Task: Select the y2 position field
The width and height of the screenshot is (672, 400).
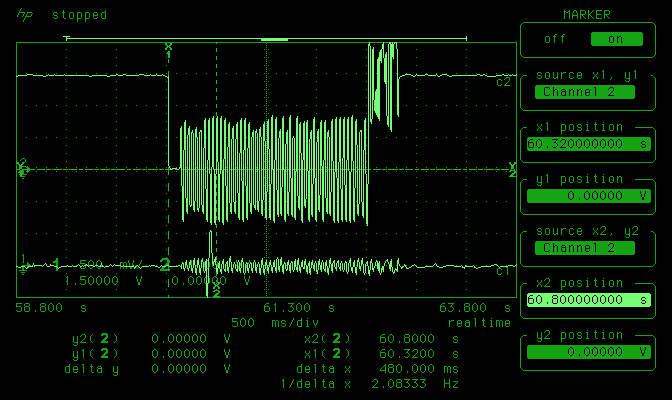Action: pyautogui.click(x=587, y=352)
